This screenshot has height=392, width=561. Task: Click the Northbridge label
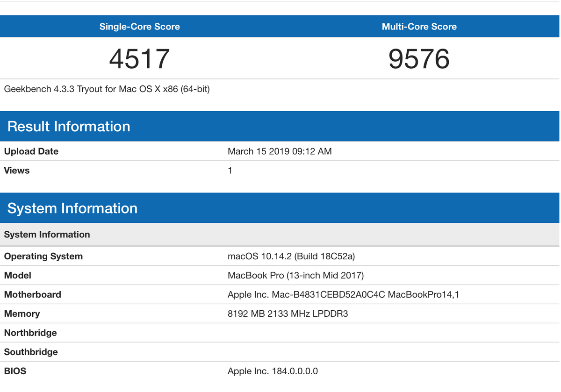click(30, 333)
